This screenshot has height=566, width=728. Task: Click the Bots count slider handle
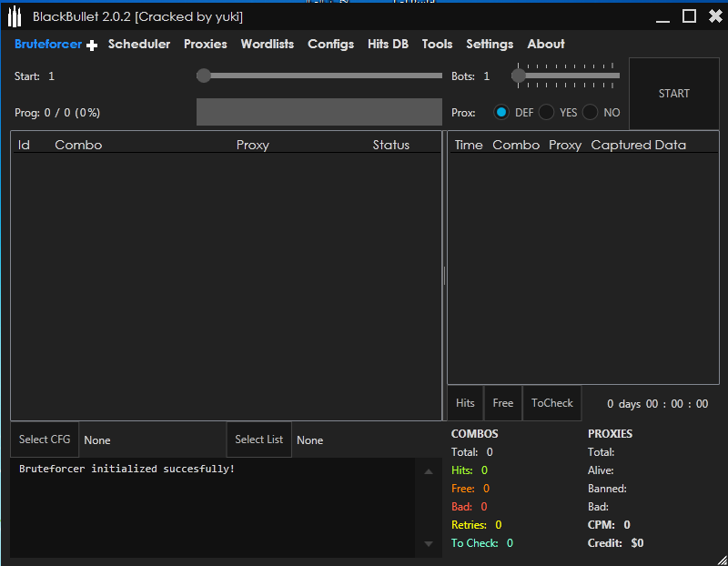(519, 76)
